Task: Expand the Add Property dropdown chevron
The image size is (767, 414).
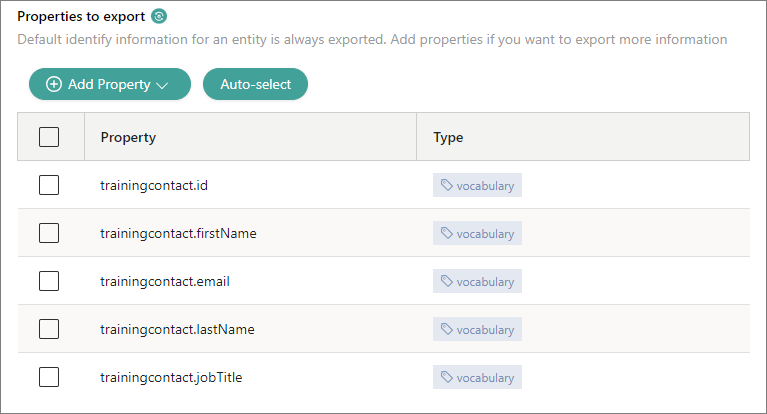Action: click(x=163, y=85)
